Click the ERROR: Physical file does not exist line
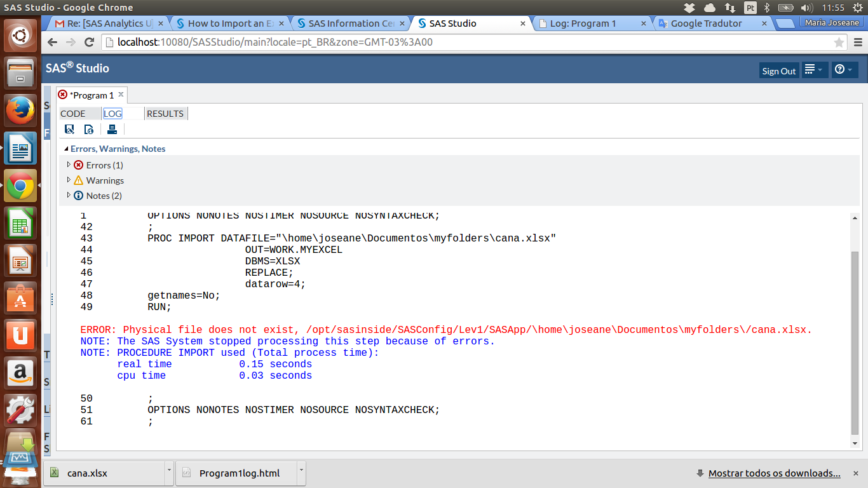Viewport: 868px width, 488px height. coord(446,330)
